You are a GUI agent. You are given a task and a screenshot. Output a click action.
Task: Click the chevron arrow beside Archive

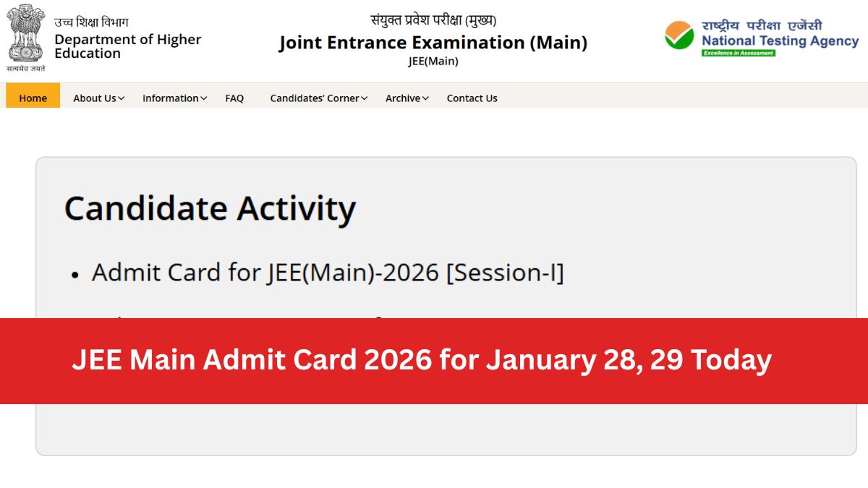click(426, 98)
